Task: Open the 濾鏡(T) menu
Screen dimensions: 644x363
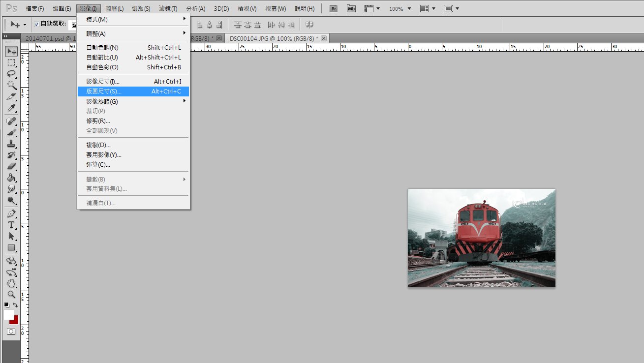Action: [168, 9]
